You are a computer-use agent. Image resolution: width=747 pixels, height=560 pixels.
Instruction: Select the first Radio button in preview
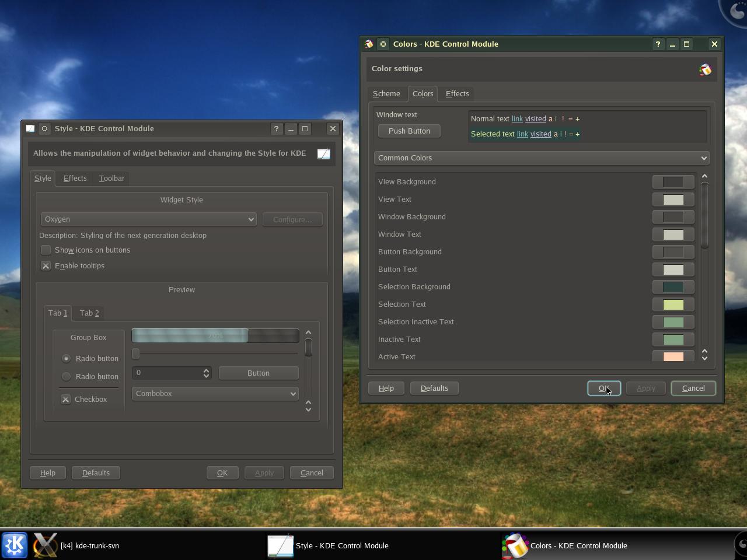pyautogui.click(x=66, y=358)
